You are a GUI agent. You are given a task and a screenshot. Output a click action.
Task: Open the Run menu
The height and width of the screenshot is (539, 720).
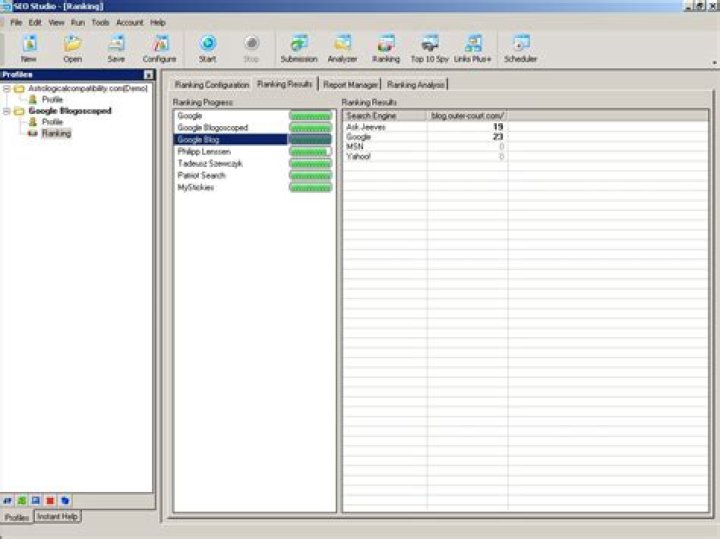point(78,22)
